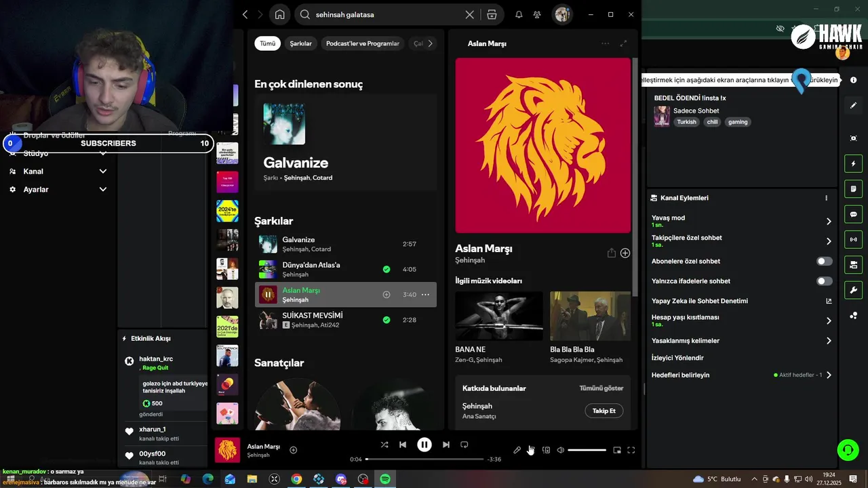Click pencil edit icon in right sidebar
Image resolution: width=868 pixels, height=488 pixels.
853,106
